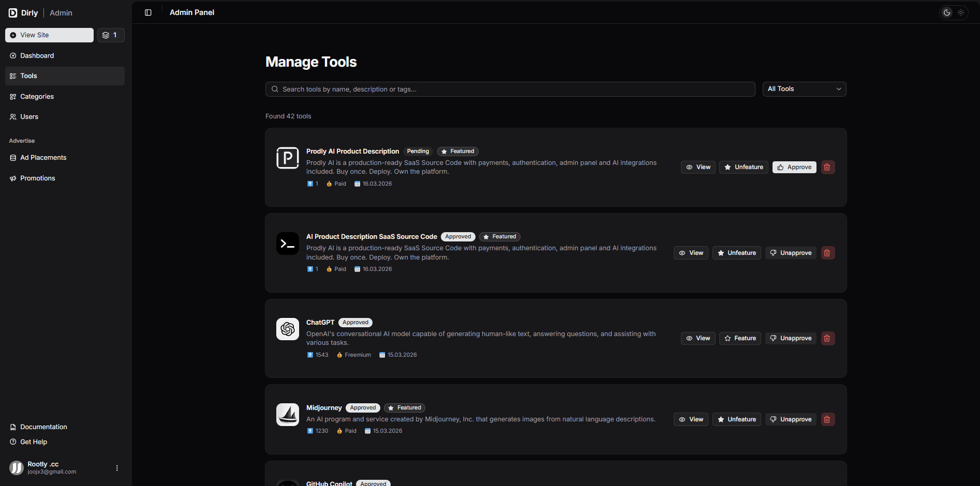Approve the Prodly AI Product Description tool
The image size is (980, 486).
794,167
